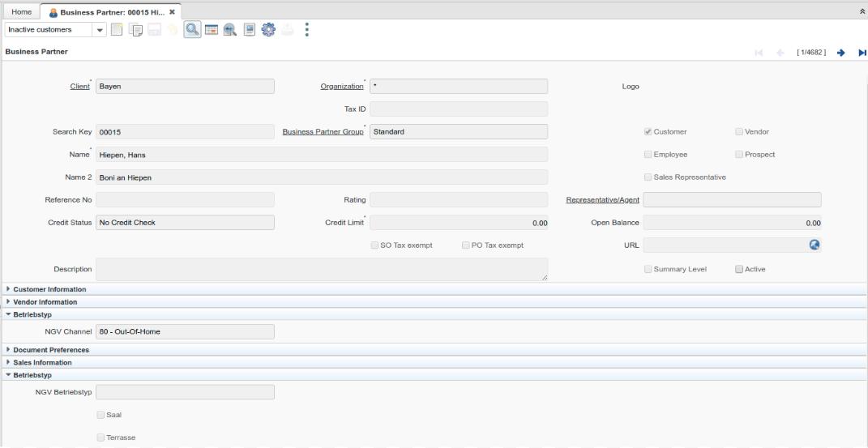Close the Business Partner tab
The height and width of the screenshot is (448, 868).
point(172,11)
